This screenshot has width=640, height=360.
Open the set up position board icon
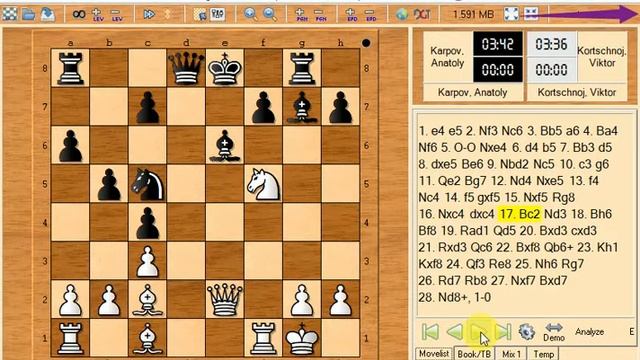[x=200, y=15]
